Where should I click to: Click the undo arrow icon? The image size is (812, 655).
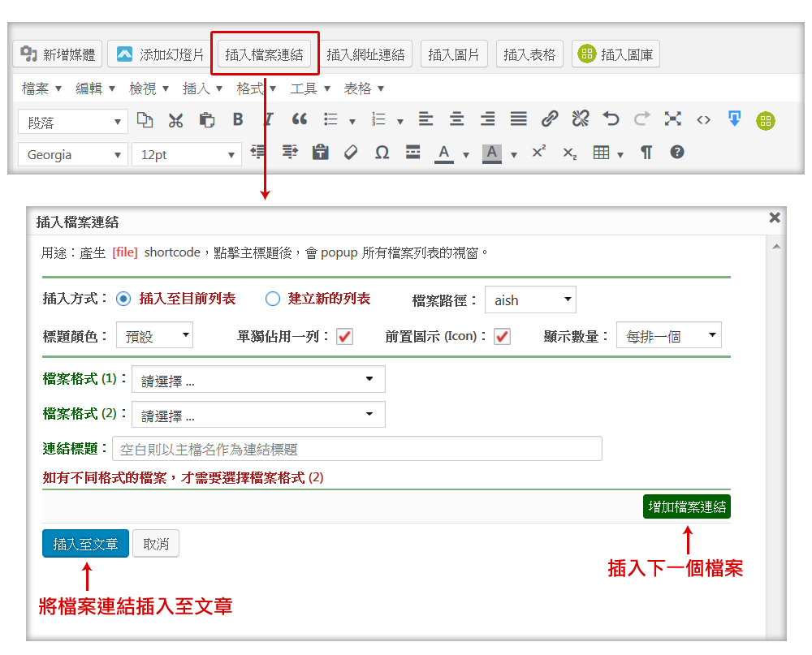pyautogui.click(x=611, y=119)
